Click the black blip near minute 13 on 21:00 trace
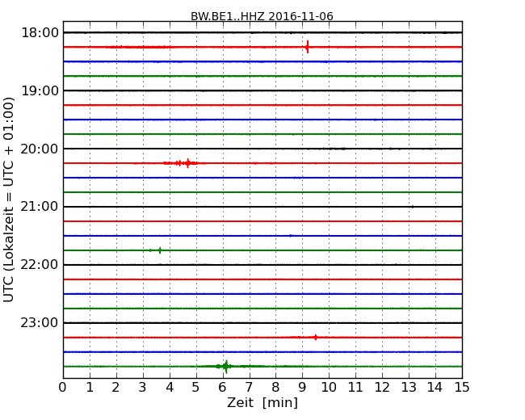The image size is (525, 420). [413, 207]
